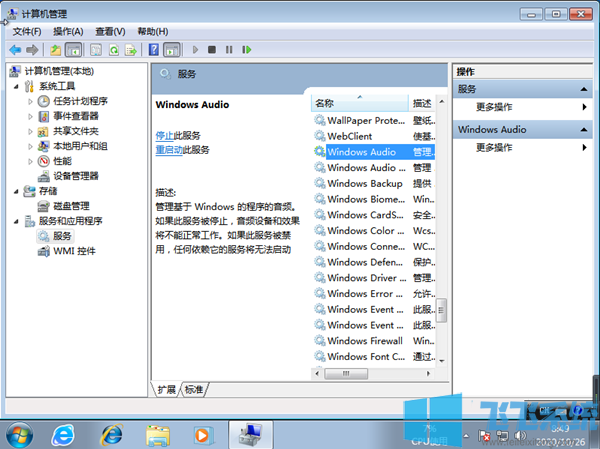Open 更多操作 submenu under Windows Audio
This screenshot has height=449, width=600.
523,148
